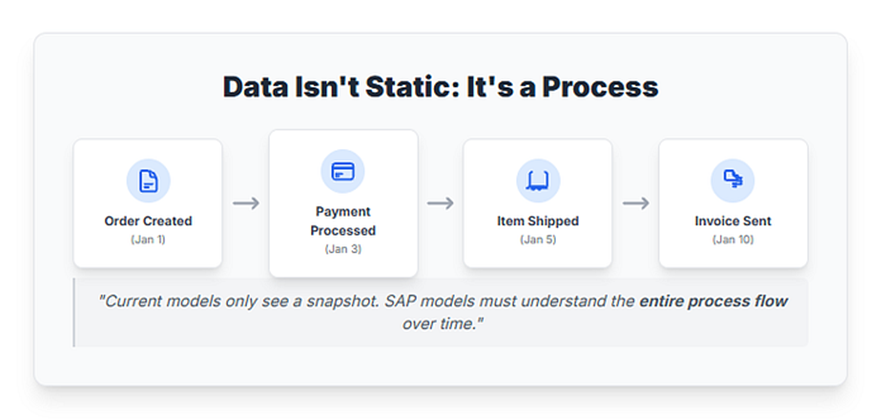Click the Item Shipped truck icon
The image size is (886, 420).
538,181
